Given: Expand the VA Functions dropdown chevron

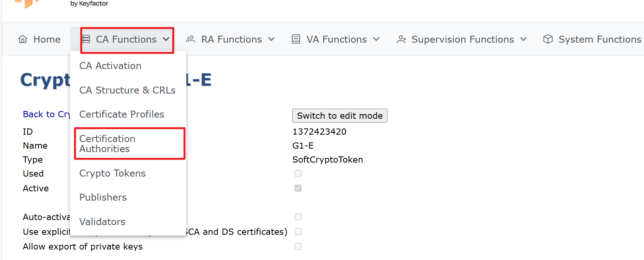Looking at the screenshot, I should 376,39.
